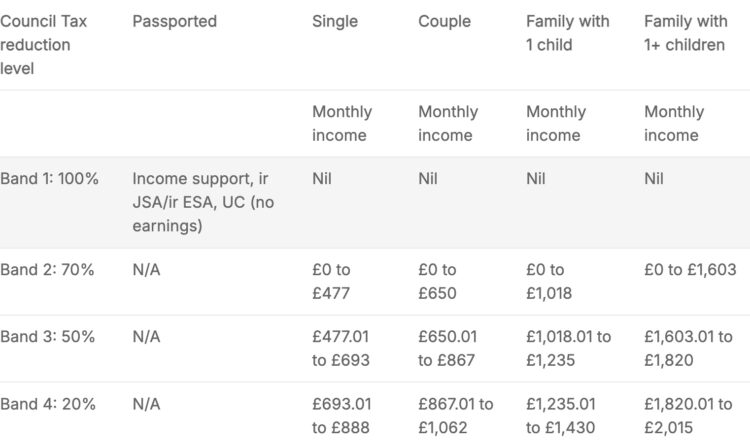The height and width of the screenshot is (446, 750).
Task: Click the "Single" column header
Action: coord(334,21)
